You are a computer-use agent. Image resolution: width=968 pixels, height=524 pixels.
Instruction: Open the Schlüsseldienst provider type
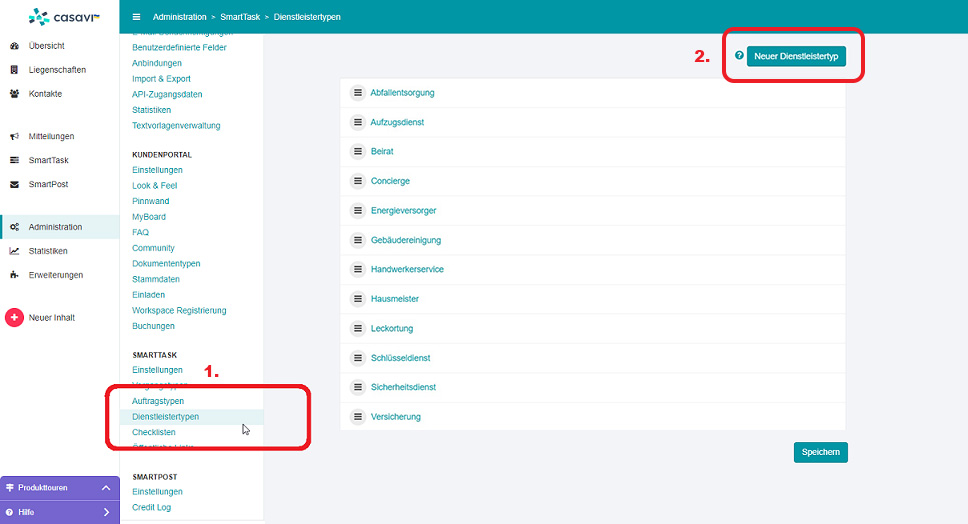(402, 358)
